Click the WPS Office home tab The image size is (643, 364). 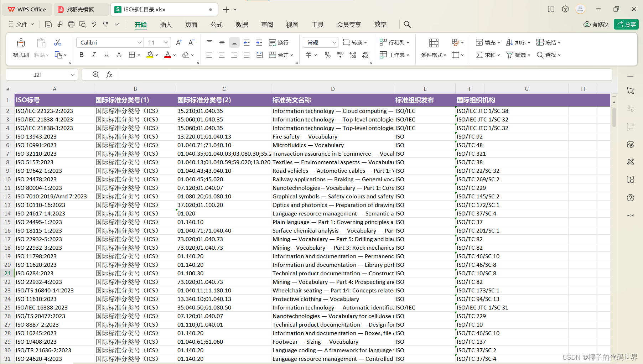point(27,9)
